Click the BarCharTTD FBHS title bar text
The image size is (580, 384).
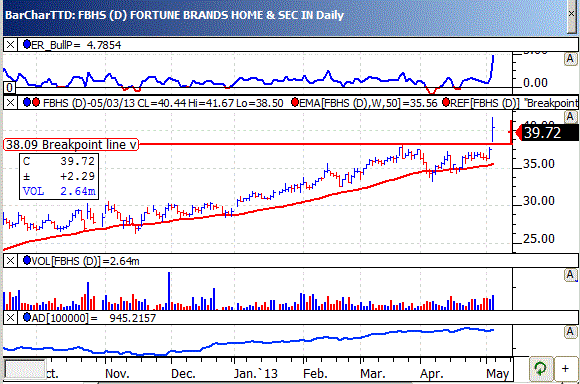point(174,15)
